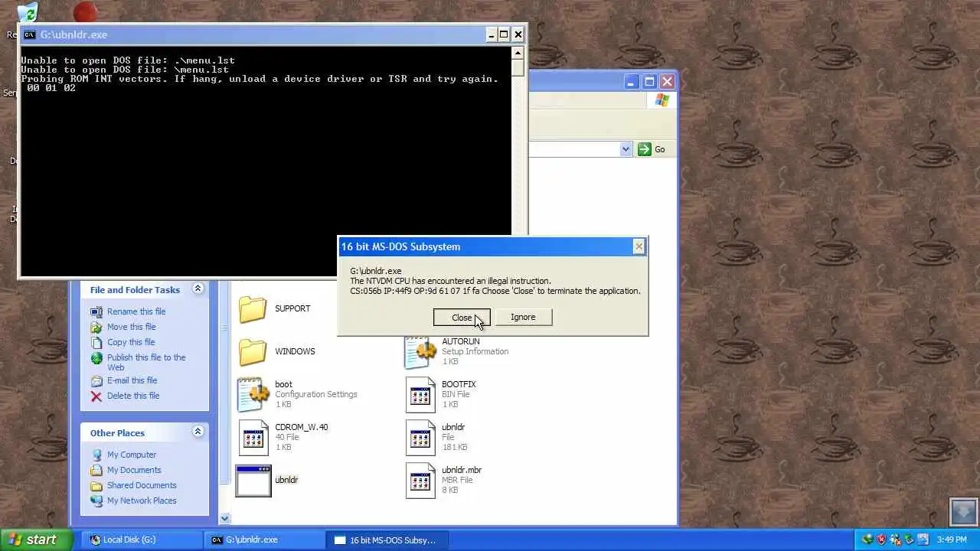980x551 pixels.
Task: Select the WINDOWS folder icon
Action: tap(253, 351)
